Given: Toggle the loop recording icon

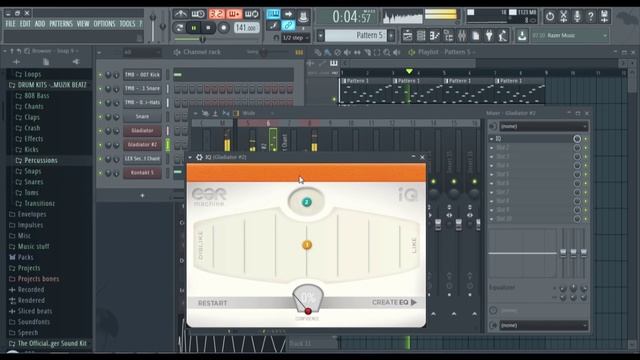Looking at the screenshot, I should [x=251, y=14].
